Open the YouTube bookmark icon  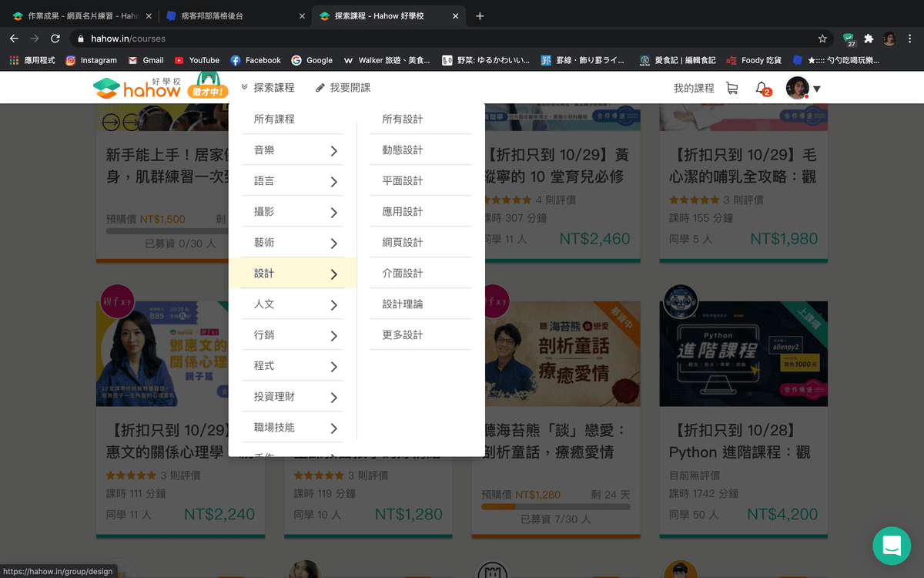[x=179, y=59]
